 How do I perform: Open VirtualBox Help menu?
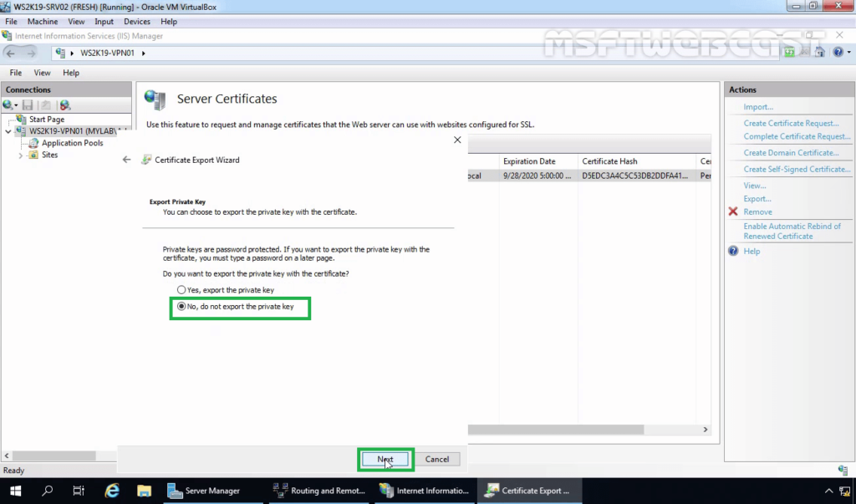pos(169,21)
